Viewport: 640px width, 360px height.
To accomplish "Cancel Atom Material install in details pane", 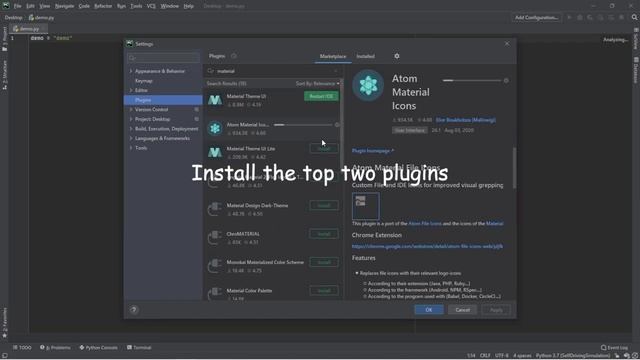I will (x=506, y=80).
